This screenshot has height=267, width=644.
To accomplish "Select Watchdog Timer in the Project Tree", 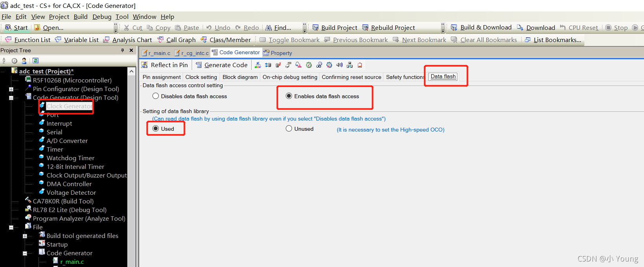I will coord(71,158).
